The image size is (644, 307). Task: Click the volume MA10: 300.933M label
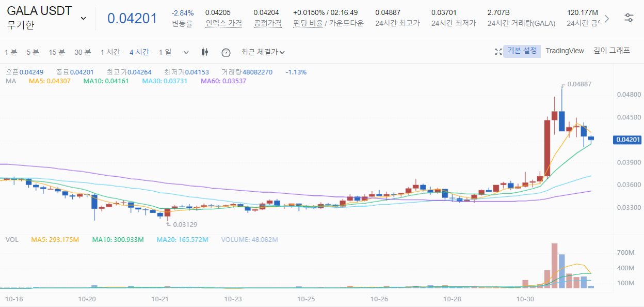[x=118, y=240]
